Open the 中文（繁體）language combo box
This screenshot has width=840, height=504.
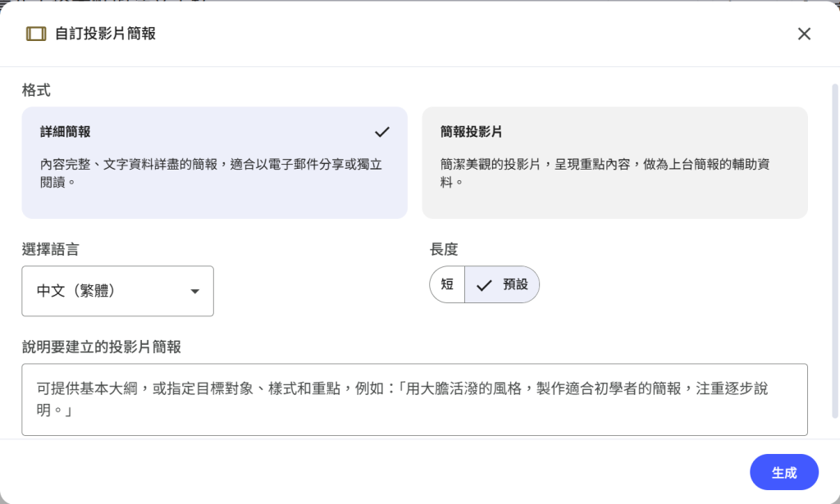(x=117, y=291)
